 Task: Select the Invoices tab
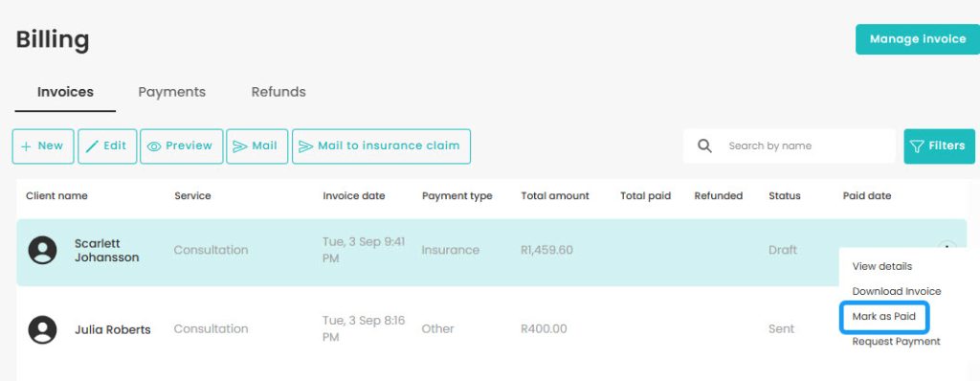[x=66, y=92]
